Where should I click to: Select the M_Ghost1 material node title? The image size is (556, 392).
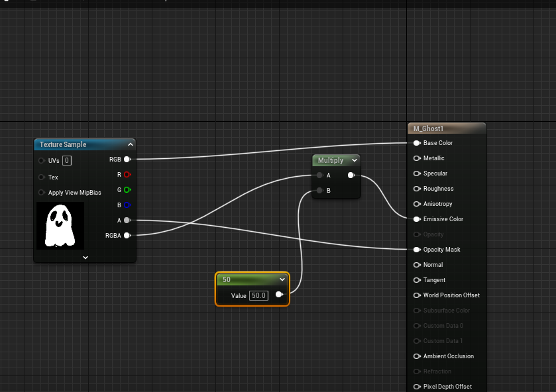tap(428, 128)
